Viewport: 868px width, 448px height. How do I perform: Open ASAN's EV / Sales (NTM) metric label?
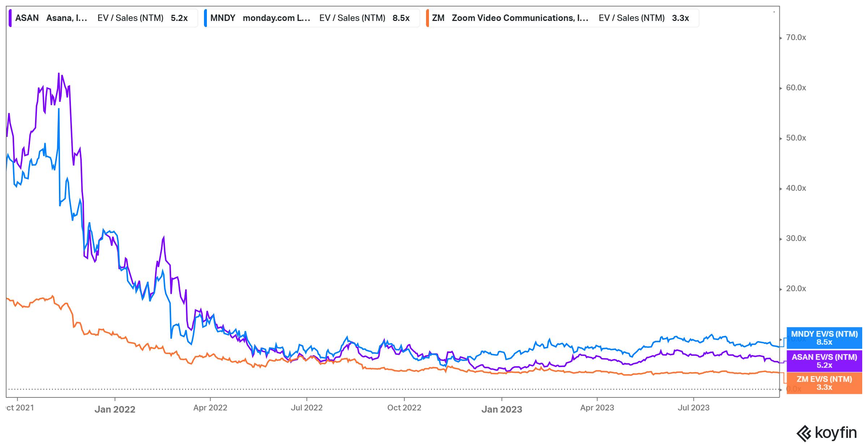click(130, 18)
